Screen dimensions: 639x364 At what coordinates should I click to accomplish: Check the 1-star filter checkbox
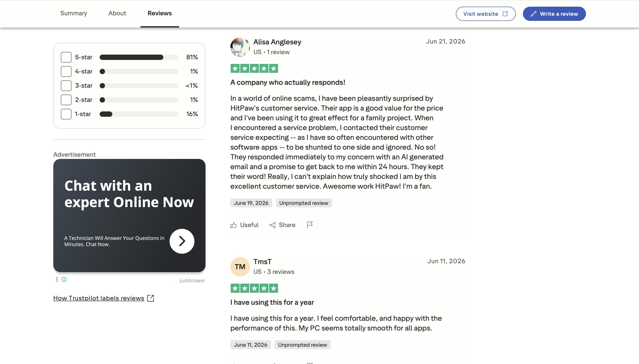(66, 114)
